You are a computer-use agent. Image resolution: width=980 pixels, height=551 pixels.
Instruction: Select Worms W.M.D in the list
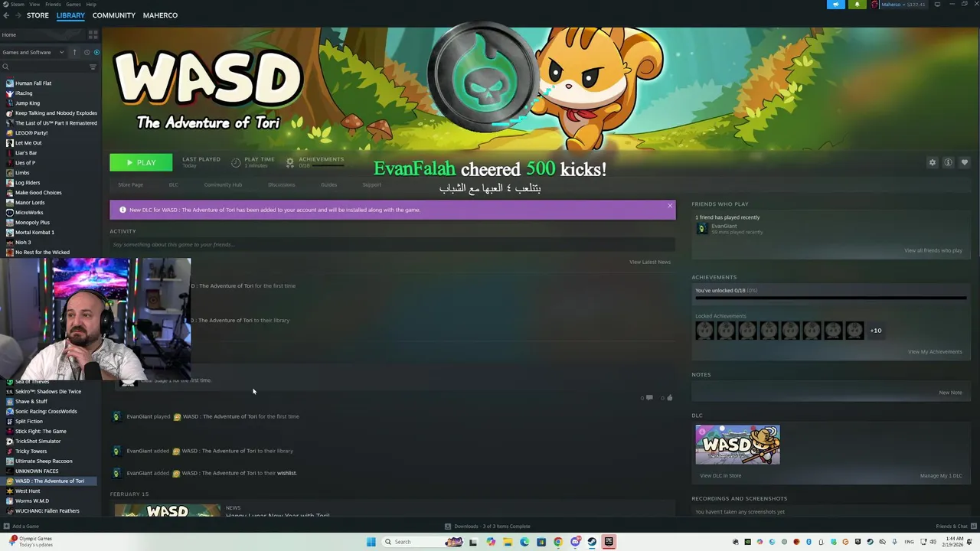click(x=31, y=501)
